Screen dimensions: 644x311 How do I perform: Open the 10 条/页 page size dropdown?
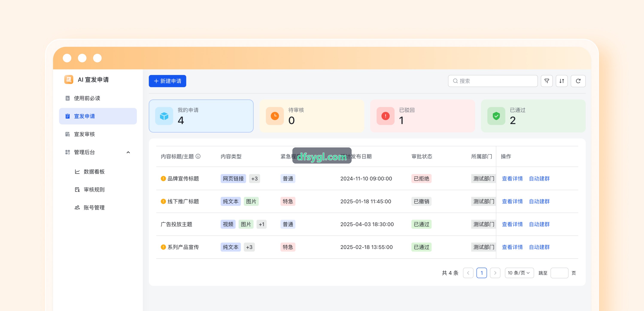point(519,273)
